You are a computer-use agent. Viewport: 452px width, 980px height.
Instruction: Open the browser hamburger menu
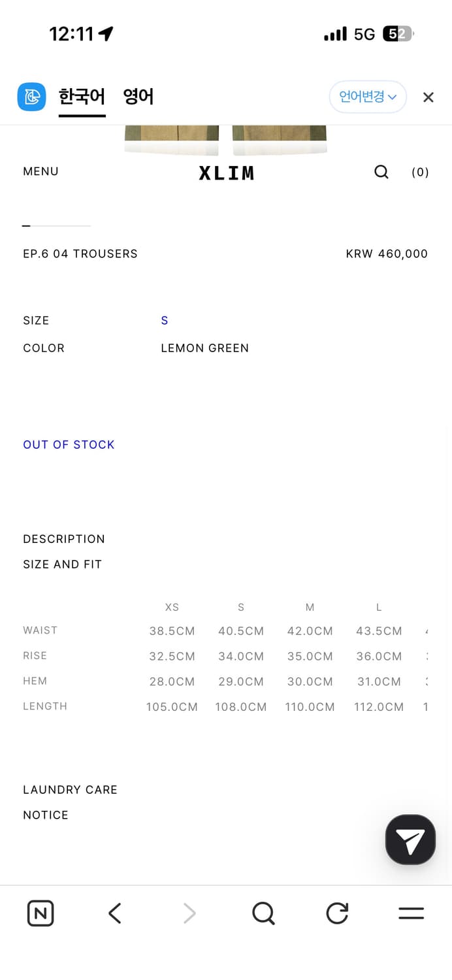tap(411, 913)
